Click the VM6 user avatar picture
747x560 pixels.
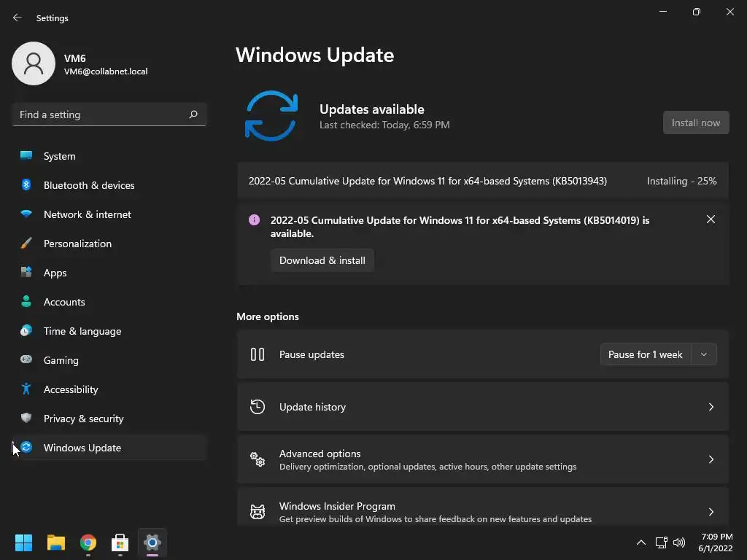(34, 63)
